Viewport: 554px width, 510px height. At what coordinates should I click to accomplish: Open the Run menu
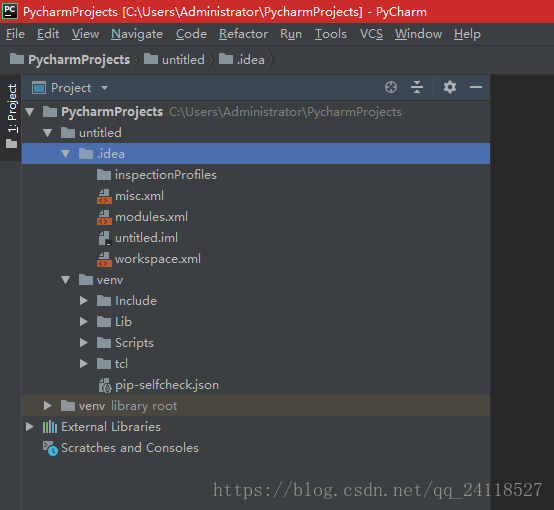(291, 34)
